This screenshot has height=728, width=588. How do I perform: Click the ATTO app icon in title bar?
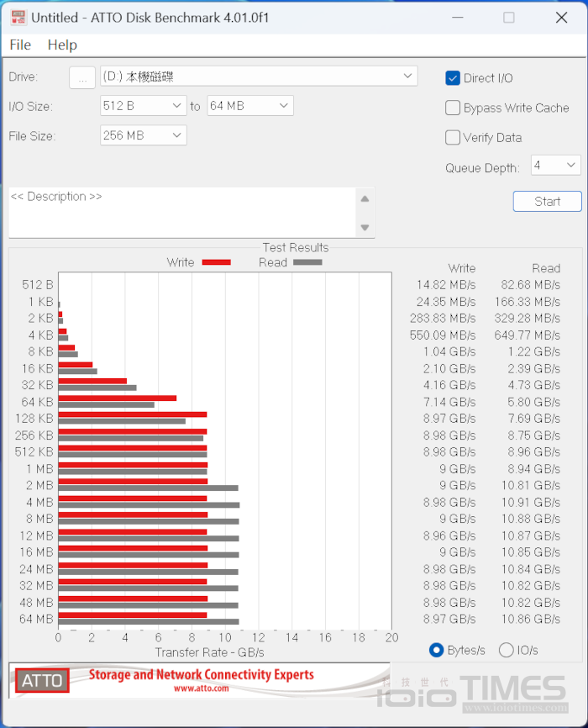tap(18, 18)
